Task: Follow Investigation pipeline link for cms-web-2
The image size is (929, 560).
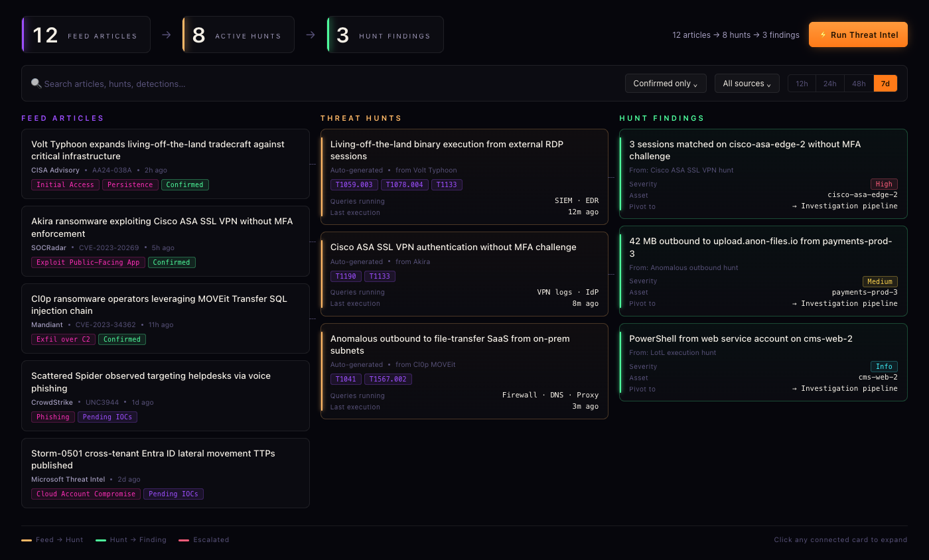Action: pos(845,388)
